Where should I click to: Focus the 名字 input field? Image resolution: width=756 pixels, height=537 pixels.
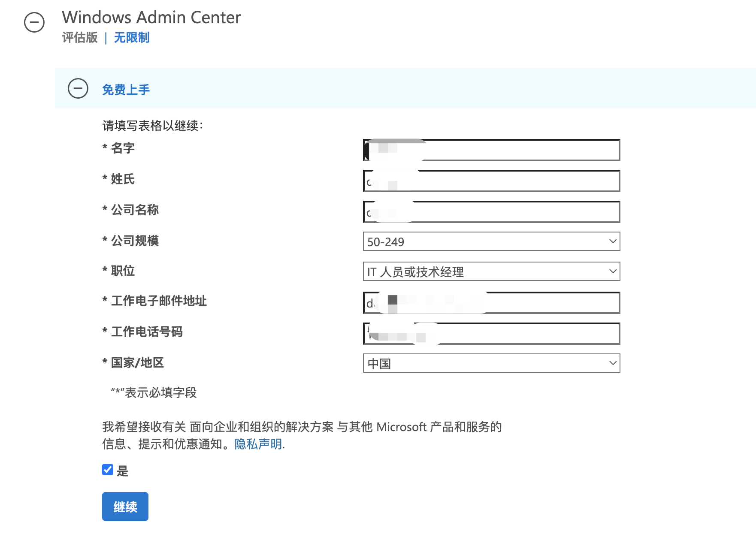pos(491,150)
